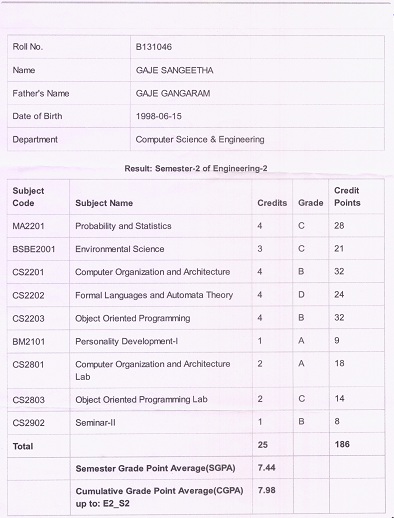This screenshot has height=518, width=394.
Task: Click Probability and Statistics subject name
Action: coord(123,226)
